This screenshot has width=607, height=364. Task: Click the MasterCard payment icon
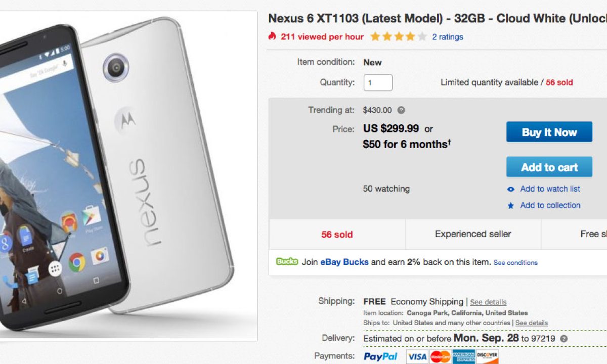click(440, 356)
